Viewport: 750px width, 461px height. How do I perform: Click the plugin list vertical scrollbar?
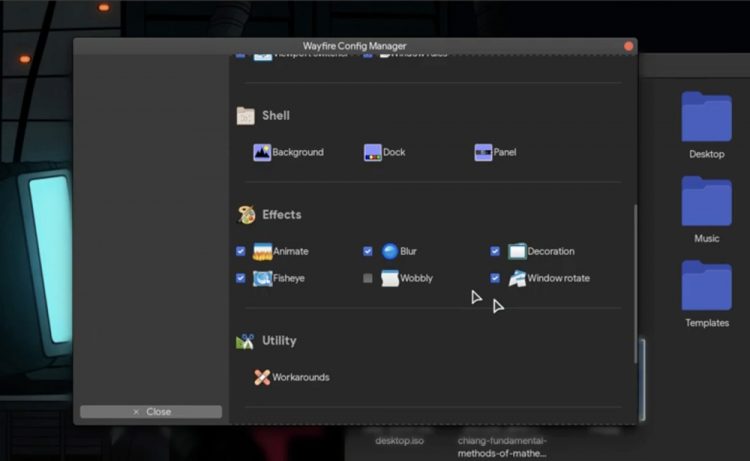pos(635,284)
